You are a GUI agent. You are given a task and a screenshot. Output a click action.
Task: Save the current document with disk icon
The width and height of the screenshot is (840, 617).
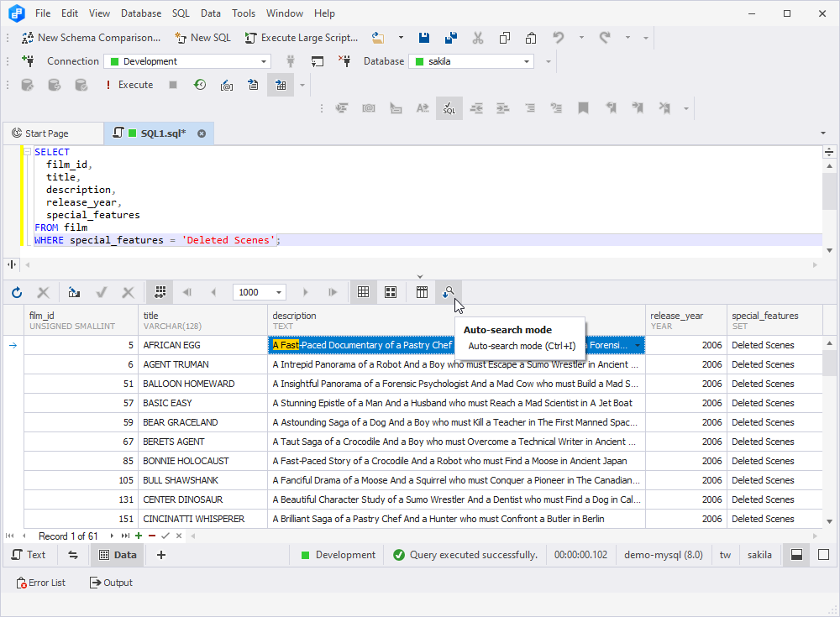tap(423, 38)
